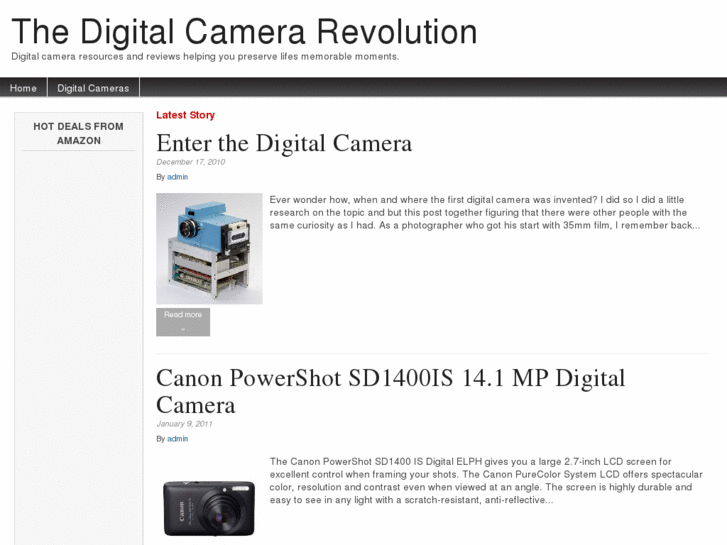Viewport: 727px width, 545px height.
Task: Click the January 9, 2011 date
Action: [185, 423]
